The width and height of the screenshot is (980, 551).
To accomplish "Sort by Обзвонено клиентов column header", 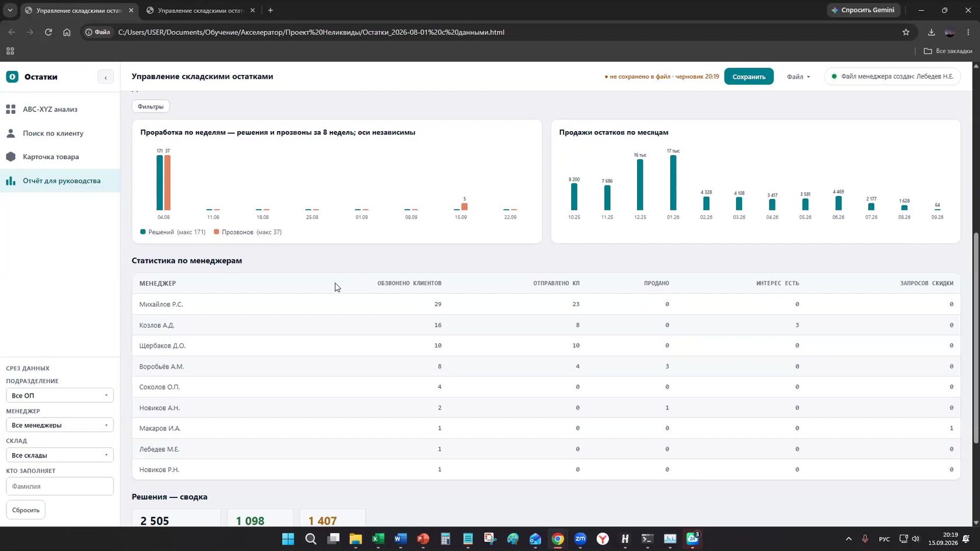I will coord(409,283).
